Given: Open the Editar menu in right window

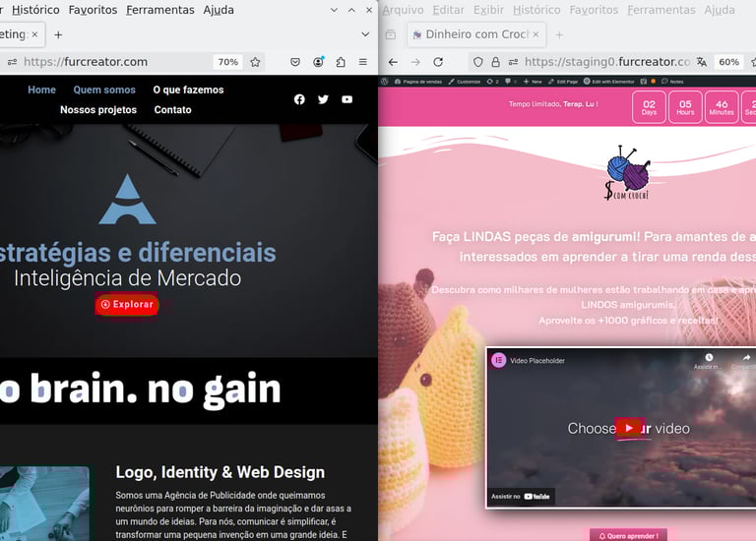Looking at the screenshot, I should point(449,10).
